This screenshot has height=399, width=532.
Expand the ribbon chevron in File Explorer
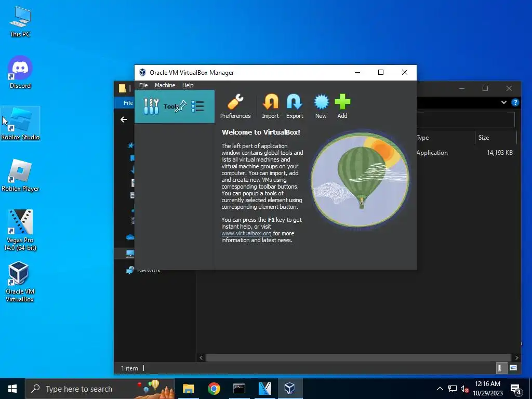tap(504, 102)
